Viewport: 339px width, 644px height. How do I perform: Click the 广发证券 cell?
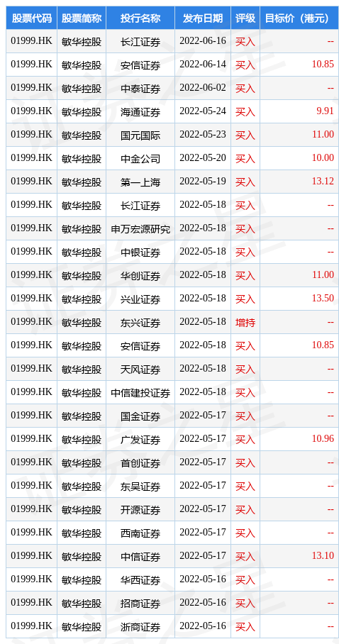[140, 440]
